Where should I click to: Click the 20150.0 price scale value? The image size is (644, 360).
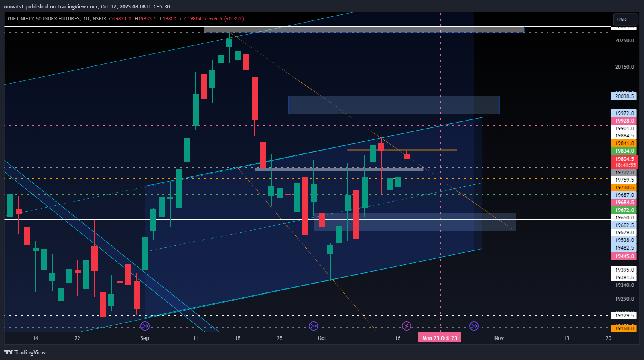624,67
